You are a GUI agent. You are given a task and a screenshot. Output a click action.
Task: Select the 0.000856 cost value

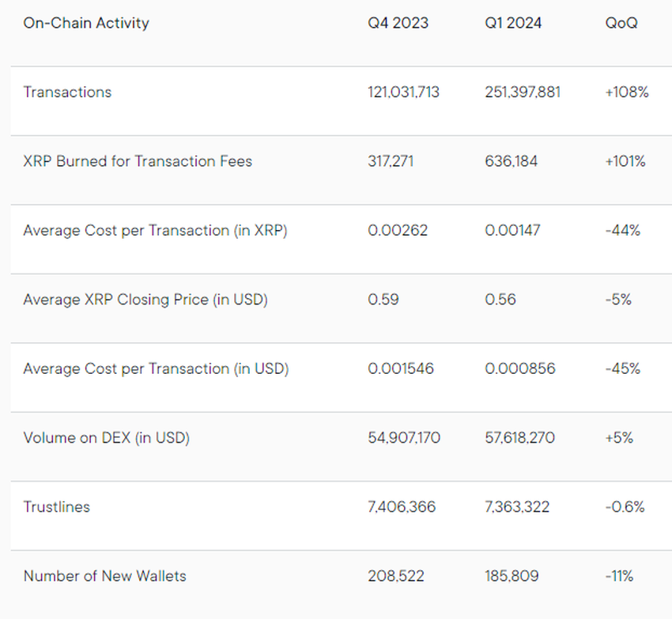coord(520,368)
